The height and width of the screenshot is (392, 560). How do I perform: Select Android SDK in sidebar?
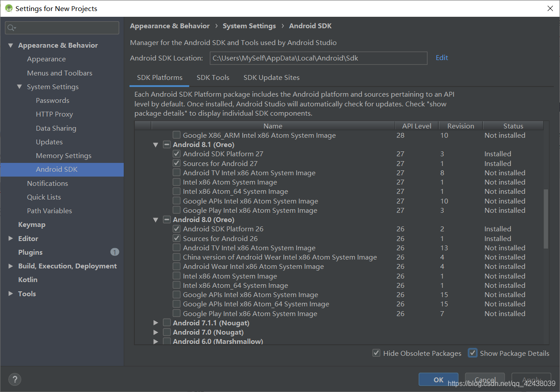(x=62, y=170)
